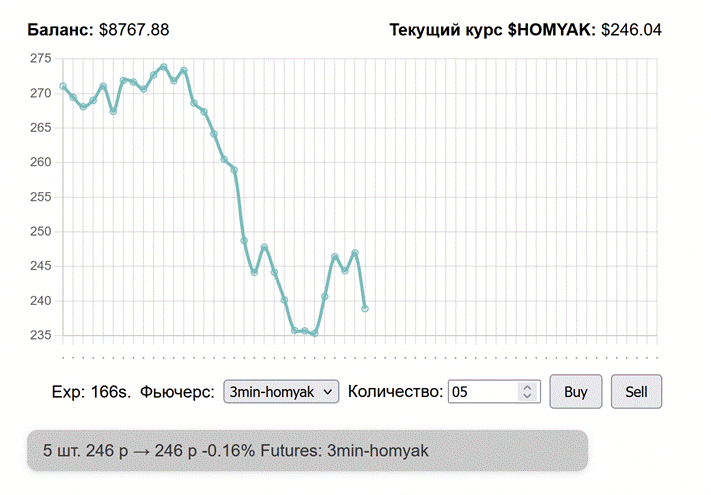
Task: Select the lowest point on the price line
Action: click(x=315, y=333)
